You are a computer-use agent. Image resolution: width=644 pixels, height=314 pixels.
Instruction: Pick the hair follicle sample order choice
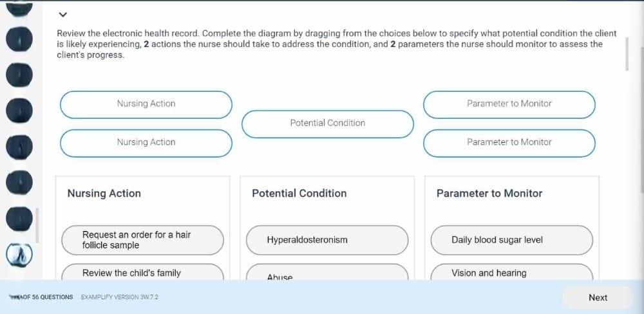coord(142,240)
